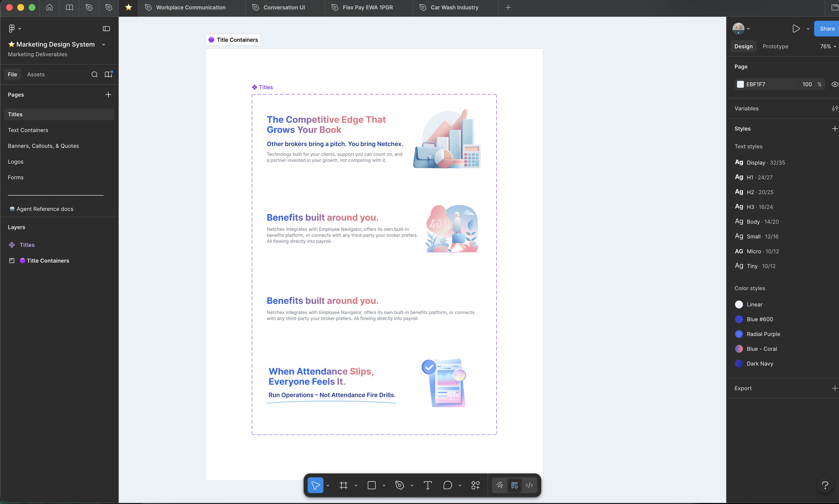Select the Pen tool

[x=399, y=485]
